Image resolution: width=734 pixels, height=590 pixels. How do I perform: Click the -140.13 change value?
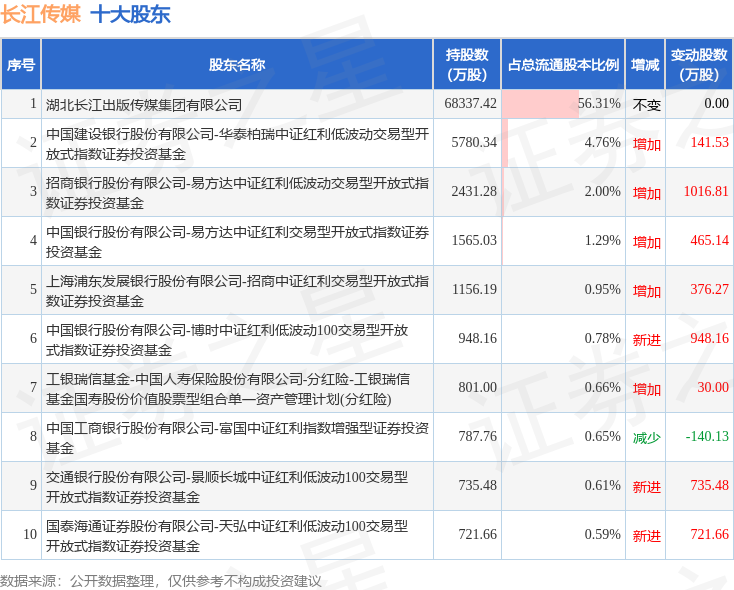point(707,436)
